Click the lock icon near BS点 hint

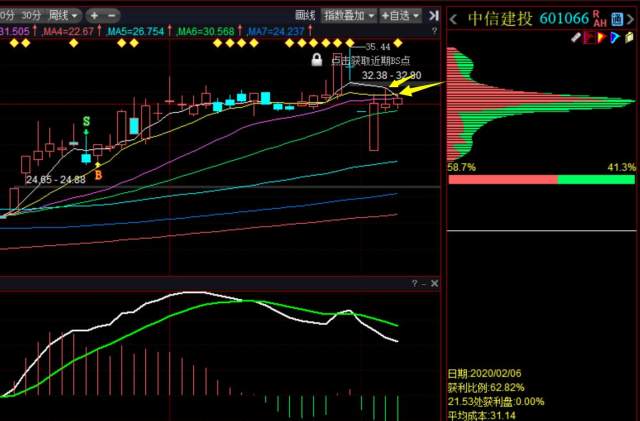click(317, 60)
